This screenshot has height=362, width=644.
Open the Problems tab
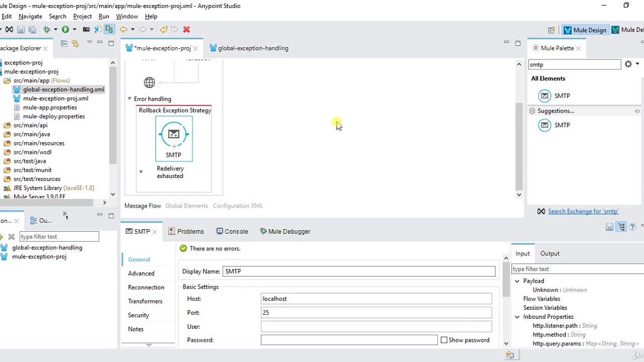(186, 232)
